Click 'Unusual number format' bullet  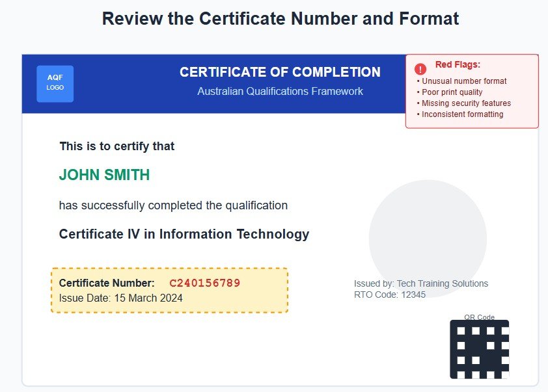pos(461,81)
